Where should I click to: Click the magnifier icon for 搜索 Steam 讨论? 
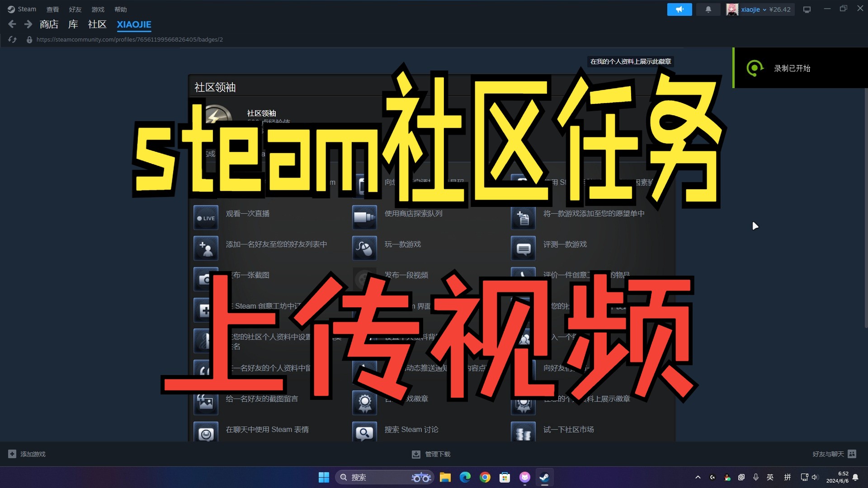click(x=364, y=433)
